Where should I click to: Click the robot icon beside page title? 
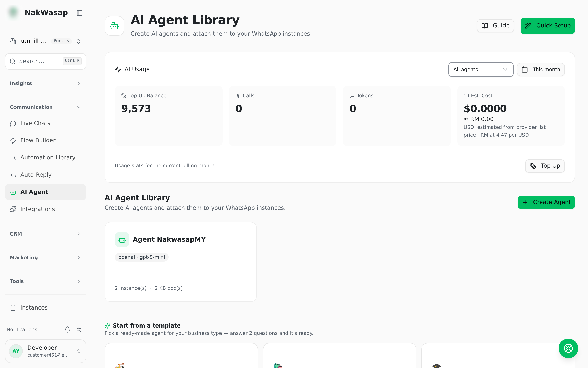(114, 26)
